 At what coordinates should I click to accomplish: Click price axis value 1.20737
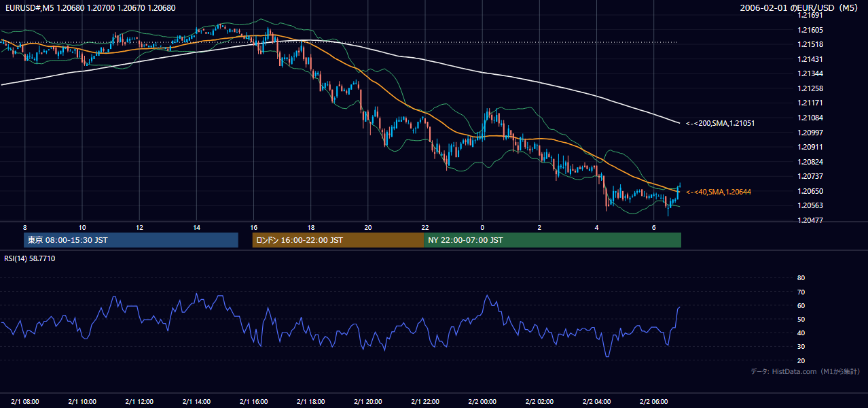point(810,176)
